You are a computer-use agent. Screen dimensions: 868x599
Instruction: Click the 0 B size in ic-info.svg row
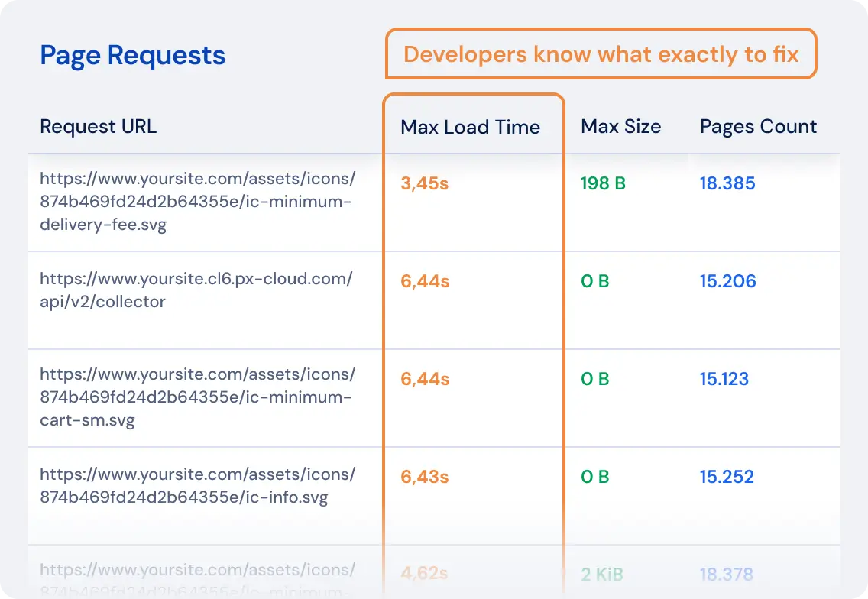tap(594, 477)
